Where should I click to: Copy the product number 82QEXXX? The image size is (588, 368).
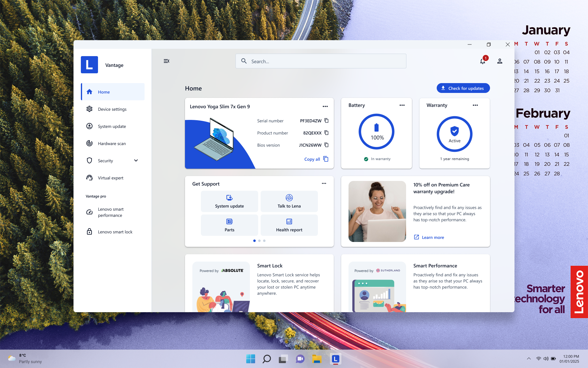pos(326,133)
